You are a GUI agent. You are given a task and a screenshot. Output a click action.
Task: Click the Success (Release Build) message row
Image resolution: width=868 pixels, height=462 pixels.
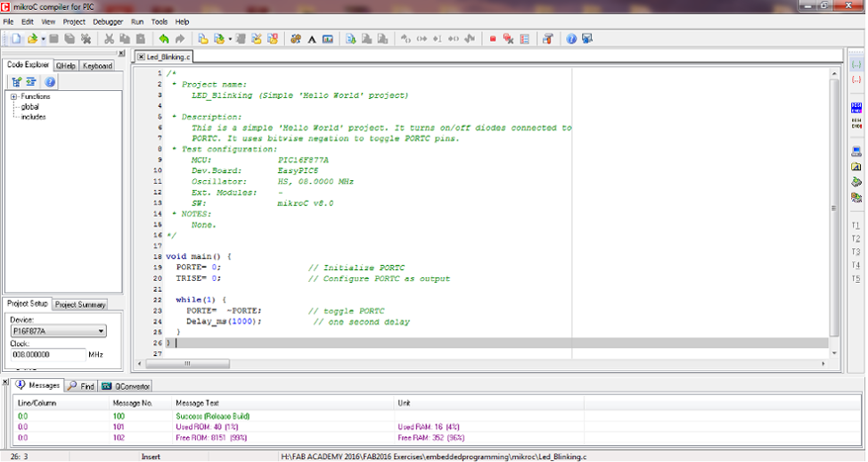[x=437, y=416]
